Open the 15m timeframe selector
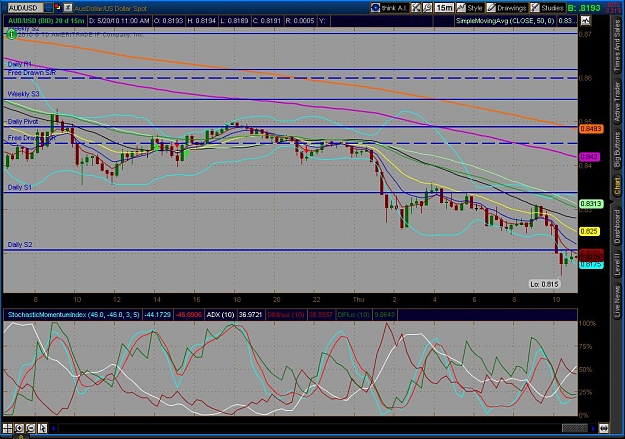The height and width of the screenshot is (439, 625). [x=444, y=8]
